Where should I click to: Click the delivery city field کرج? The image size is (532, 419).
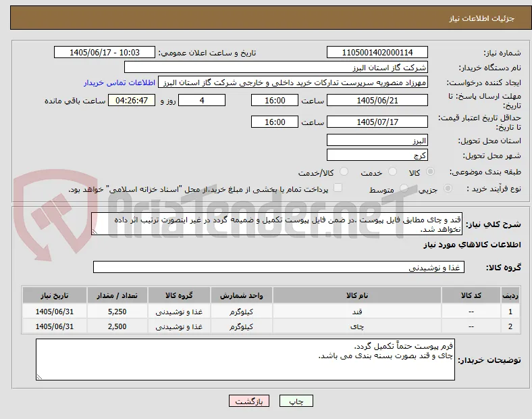(x=377, y=155)
